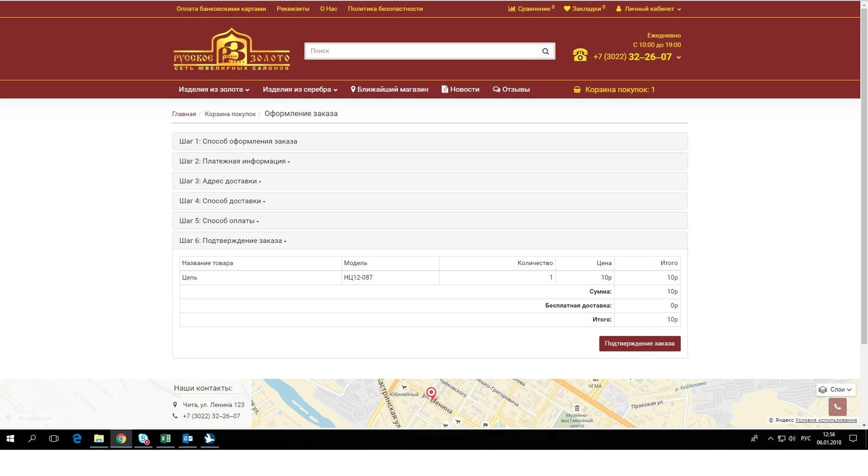Open Корзина покупок cart
The width and height of the screenshot is (868, 476).
coord(614,89)
